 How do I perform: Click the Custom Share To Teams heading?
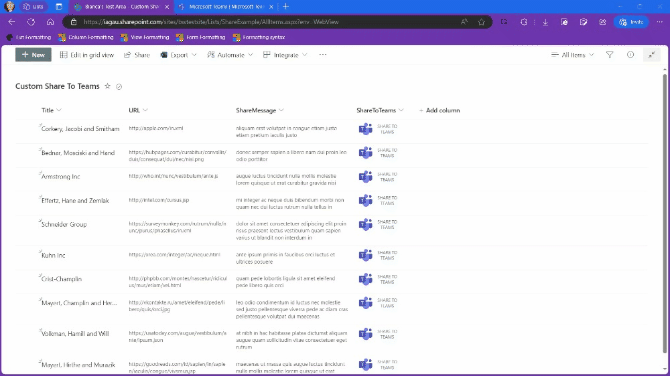(57, 86)
